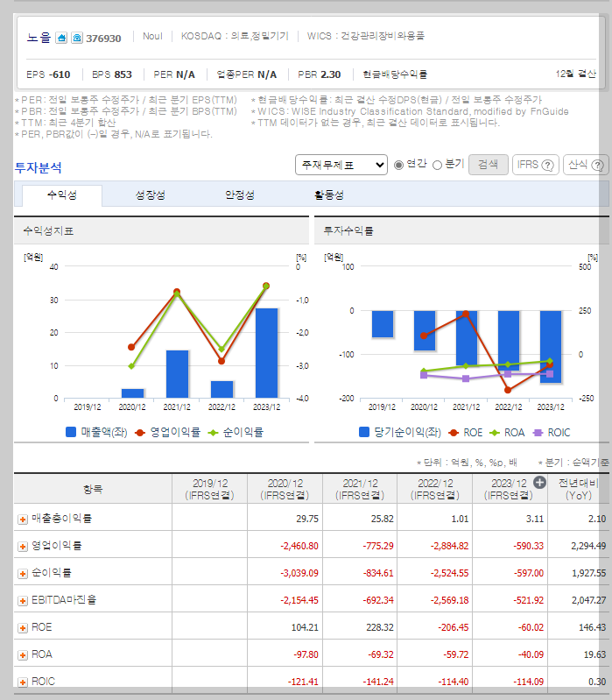Toggle 매출액(좌) legend swatch
Viewport: 612px width, 700px height.
point(71,432)
